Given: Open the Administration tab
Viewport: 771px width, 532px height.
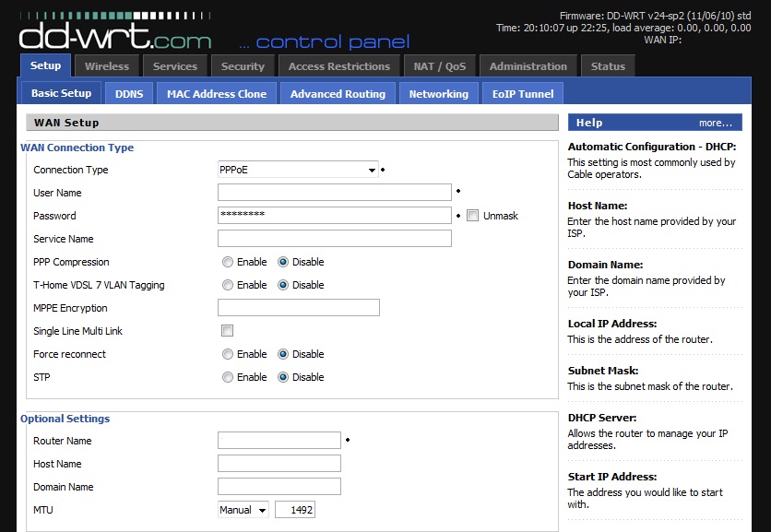Looking at the screenshot, I should 528,66.
